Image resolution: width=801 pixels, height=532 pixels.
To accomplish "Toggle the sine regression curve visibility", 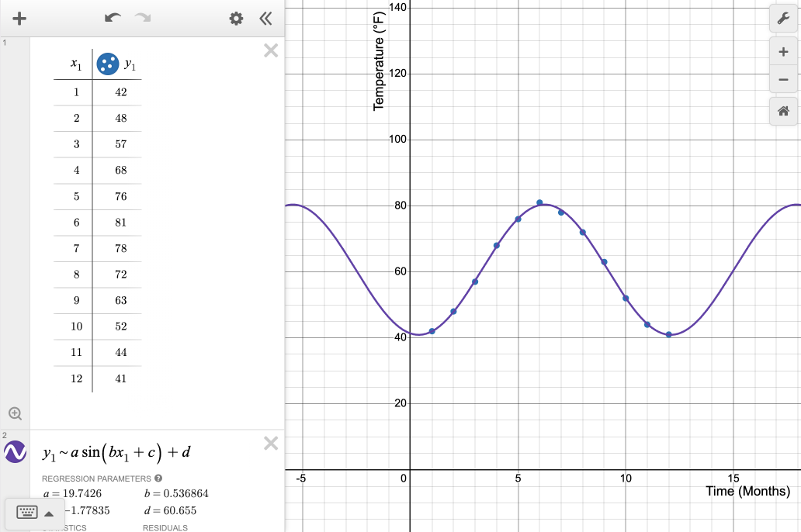I will point(16,451).
